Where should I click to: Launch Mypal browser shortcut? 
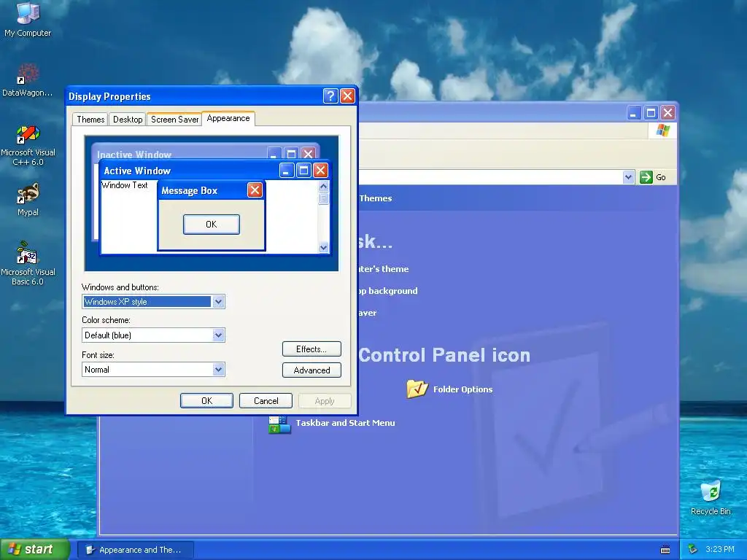point(28,200)
